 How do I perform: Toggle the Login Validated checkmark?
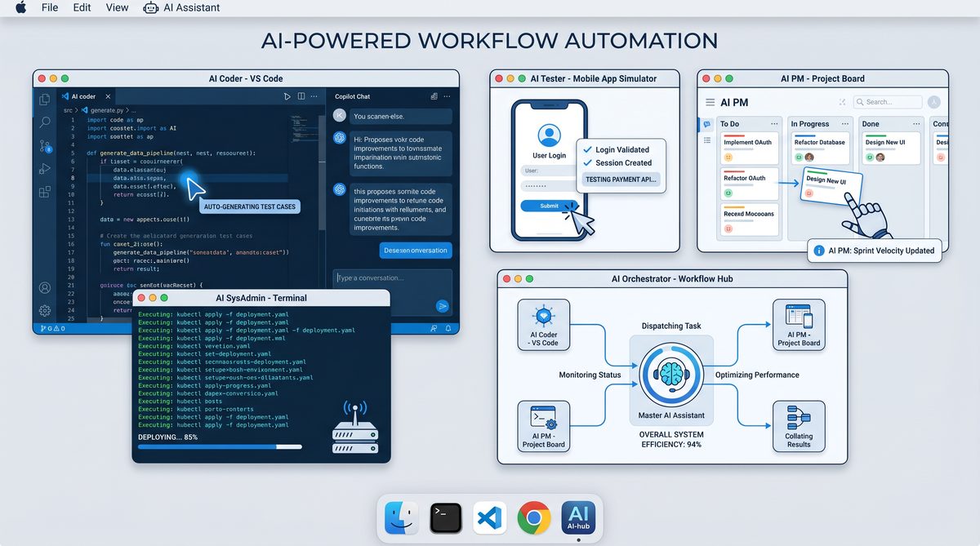click(586, 150)
